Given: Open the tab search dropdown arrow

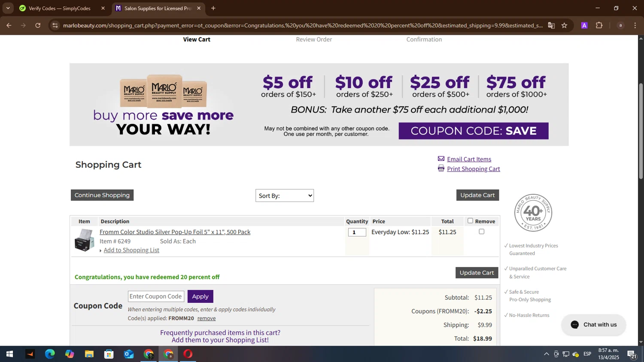Looking at the screenshot, I should pyautogui.click(x=8, y=8).
